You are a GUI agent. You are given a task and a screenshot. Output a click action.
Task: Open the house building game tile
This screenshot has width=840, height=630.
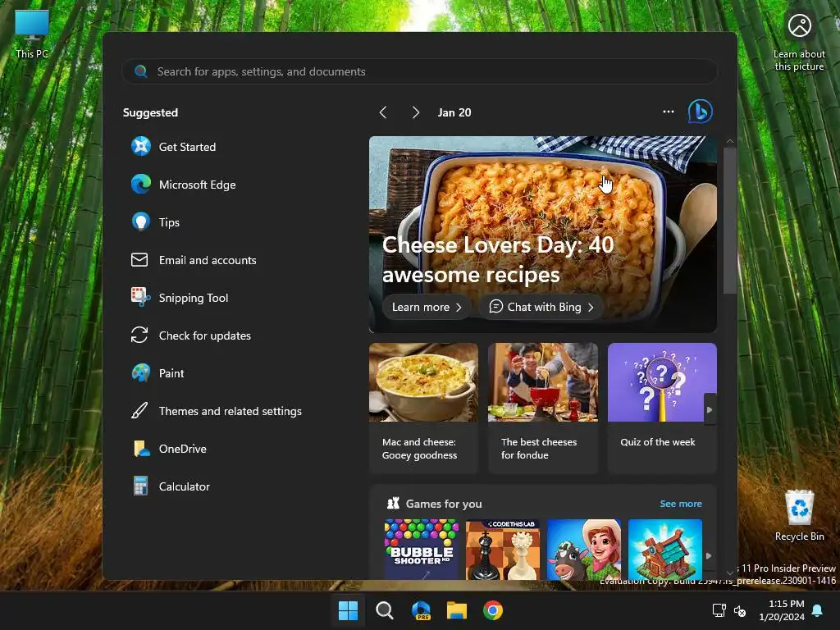[x=664, y=549]
